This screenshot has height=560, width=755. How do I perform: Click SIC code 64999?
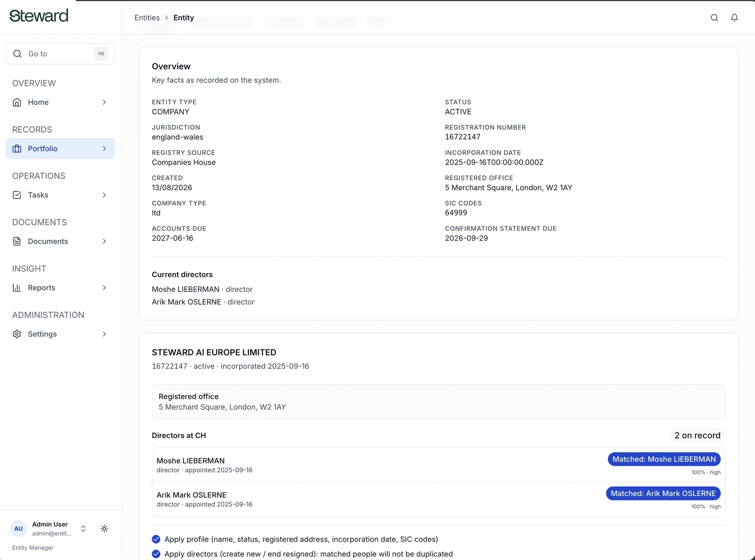coord(456,213)
